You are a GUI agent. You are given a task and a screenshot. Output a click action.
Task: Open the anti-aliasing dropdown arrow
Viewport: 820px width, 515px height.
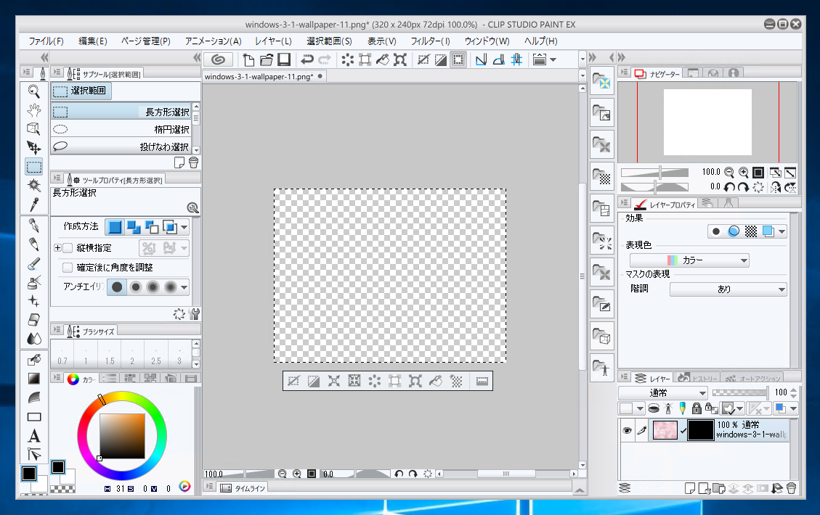(184, 287)
